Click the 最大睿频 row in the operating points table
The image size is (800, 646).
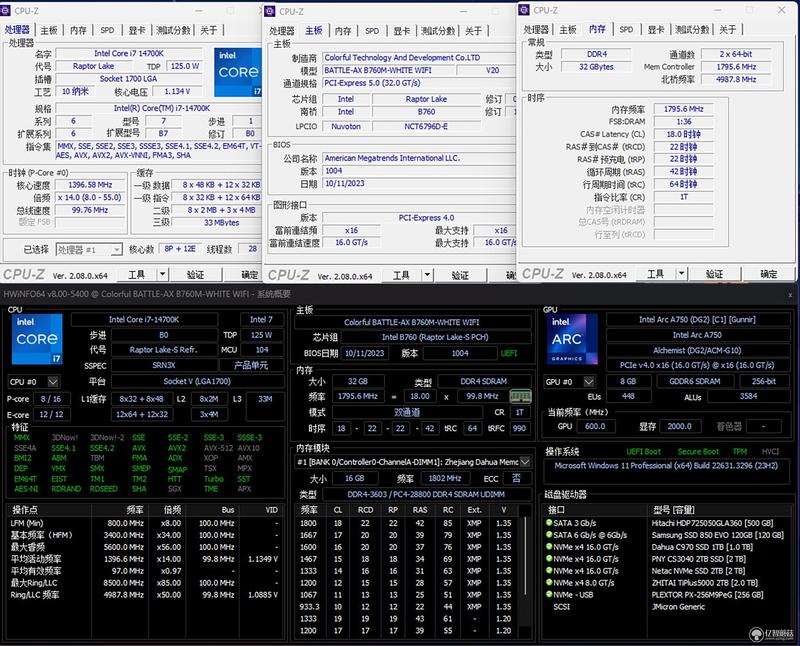click(x=144, y=546)
